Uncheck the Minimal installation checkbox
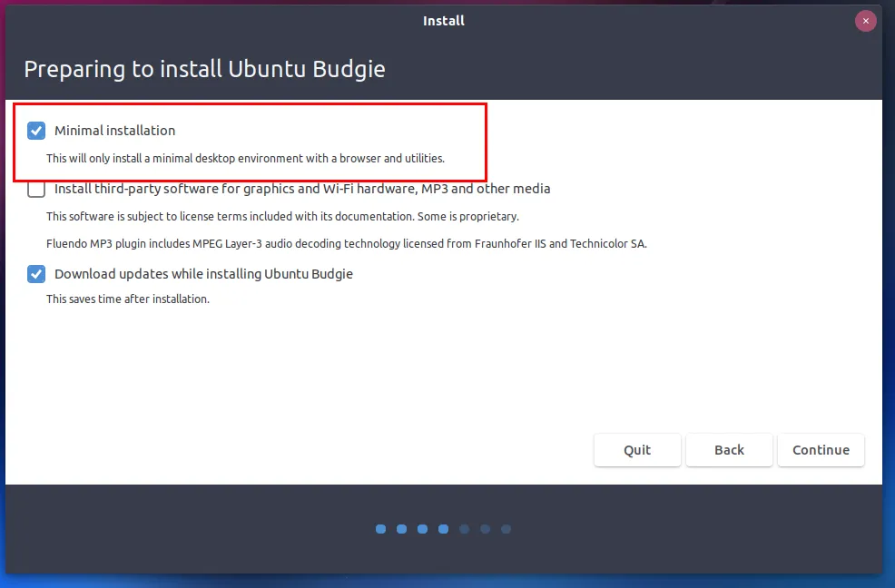 (x=36, y=131)
